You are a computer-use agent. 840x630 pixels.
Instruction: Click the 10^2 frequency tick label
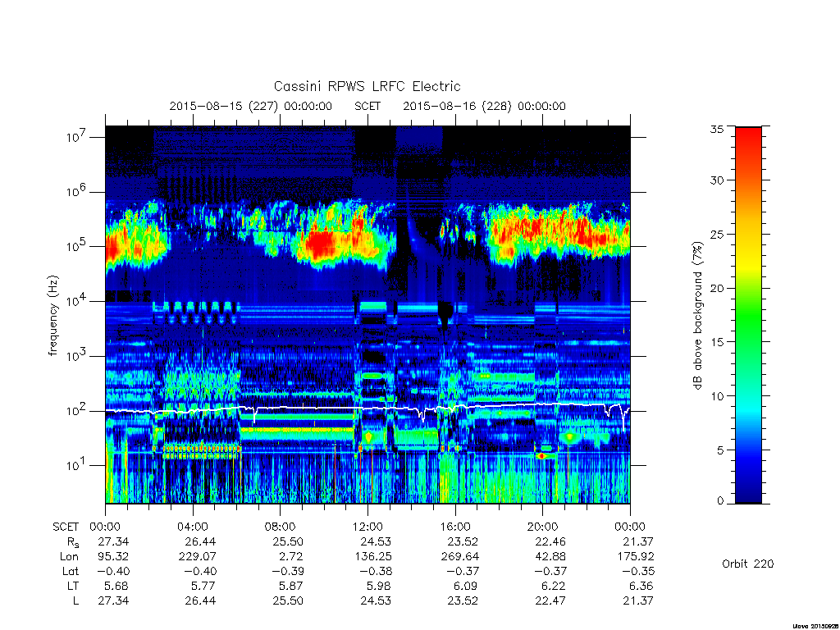[76, 411]
